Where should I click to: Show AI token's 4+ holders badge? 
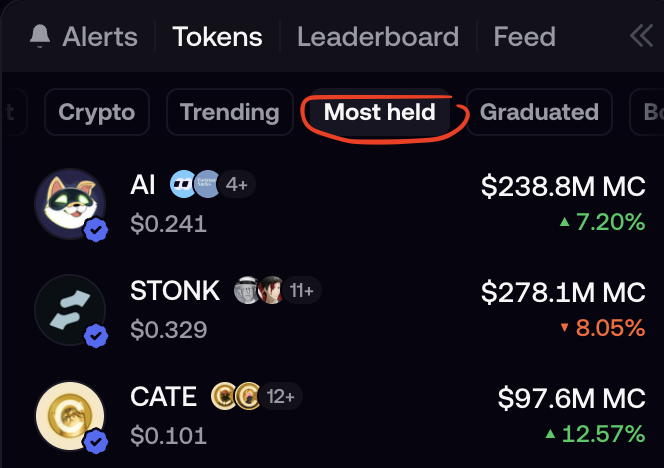236,185
